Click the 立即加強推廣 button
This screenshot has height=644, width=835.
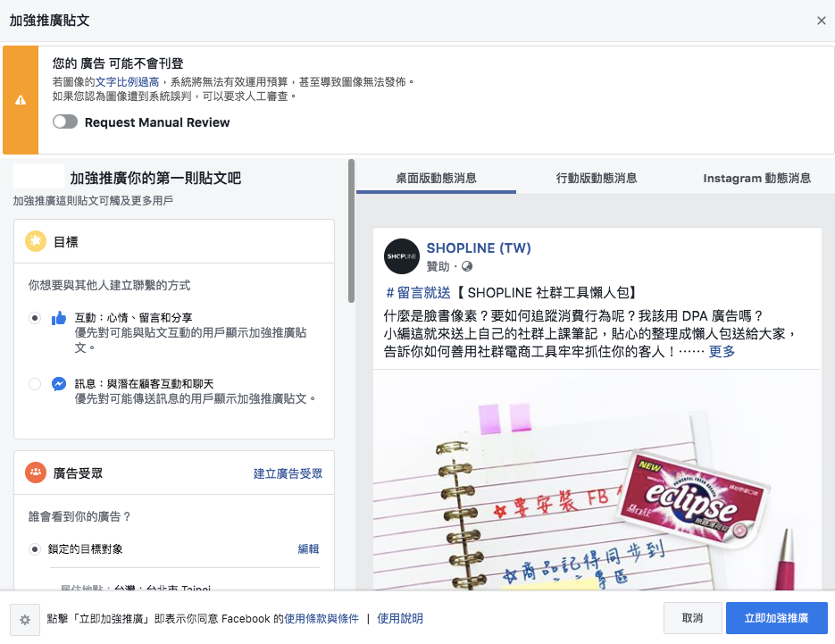pyautogui.click(x=776, y=618)
